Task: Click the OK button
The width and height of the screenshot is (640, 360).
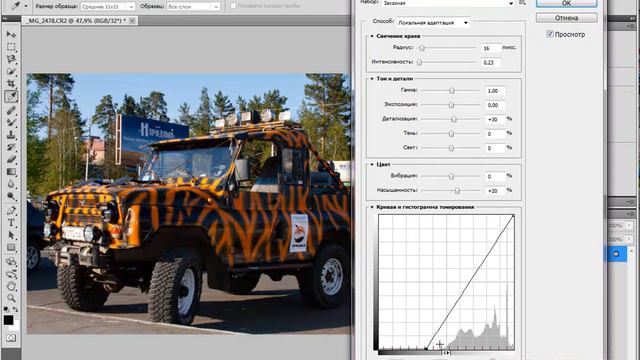Action: (x=567, y=3)
